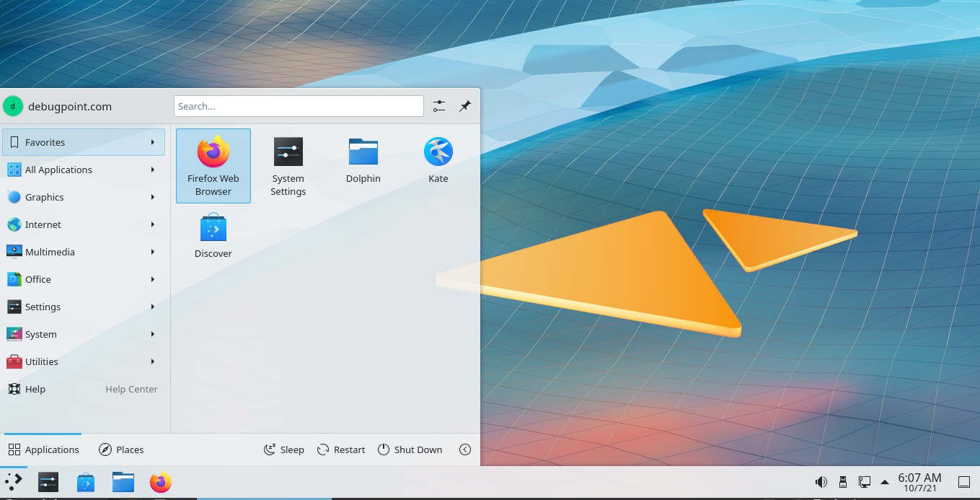Open the Discover software center
This screenshot has width=980, height=500.
click(213, 234)
